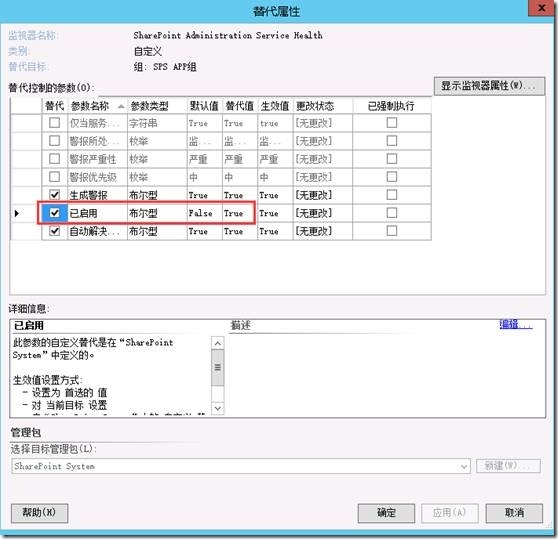
Task: Tick 已强制执行 checkbox in 警报优先级 row
Action: [x=391, y=176]
